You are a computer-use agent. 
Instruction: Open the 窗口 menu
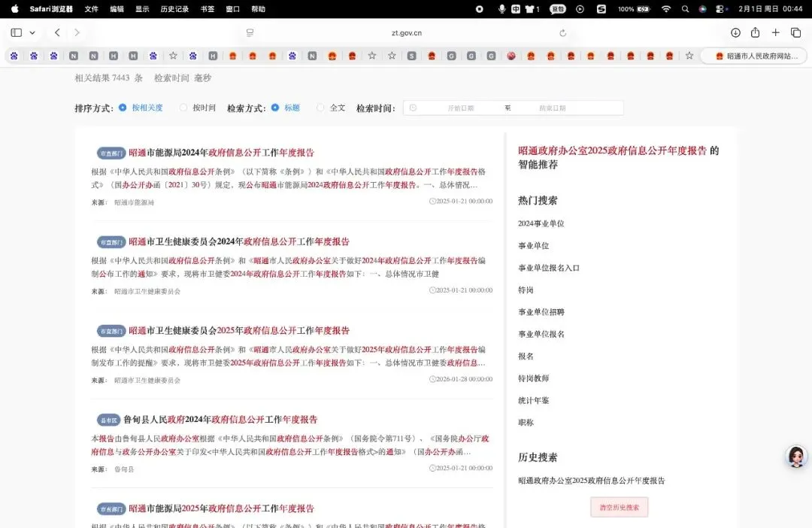233,9
